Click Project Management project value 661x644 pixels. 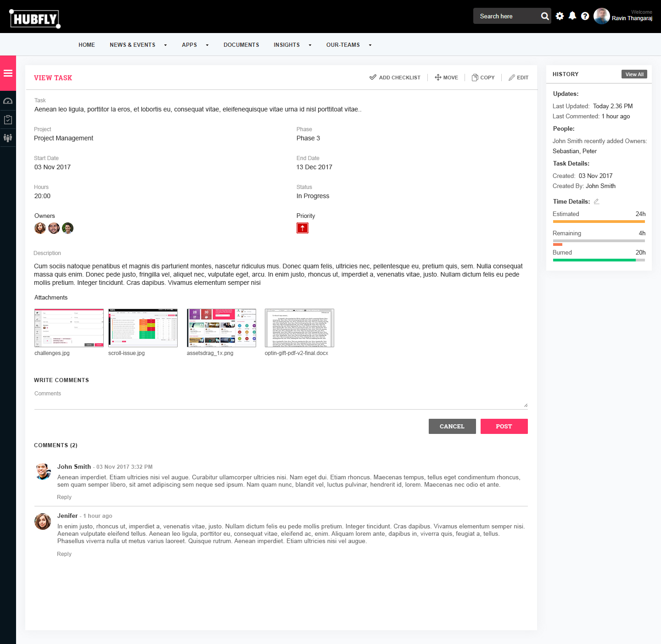[63, 138]
